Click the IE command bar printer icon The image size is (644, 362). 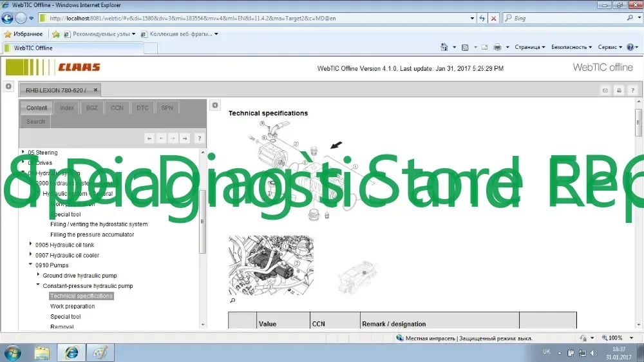497,47
